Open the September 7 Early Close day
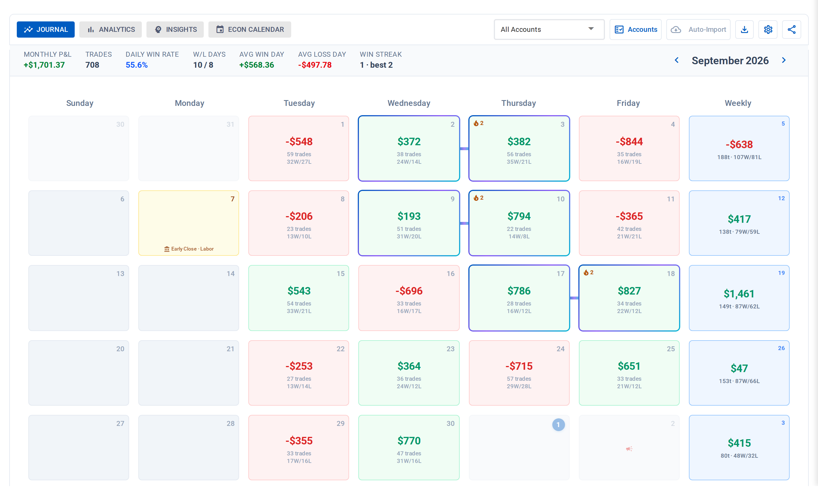This screenshot has height=504, width=818. (x=189, y=223)
